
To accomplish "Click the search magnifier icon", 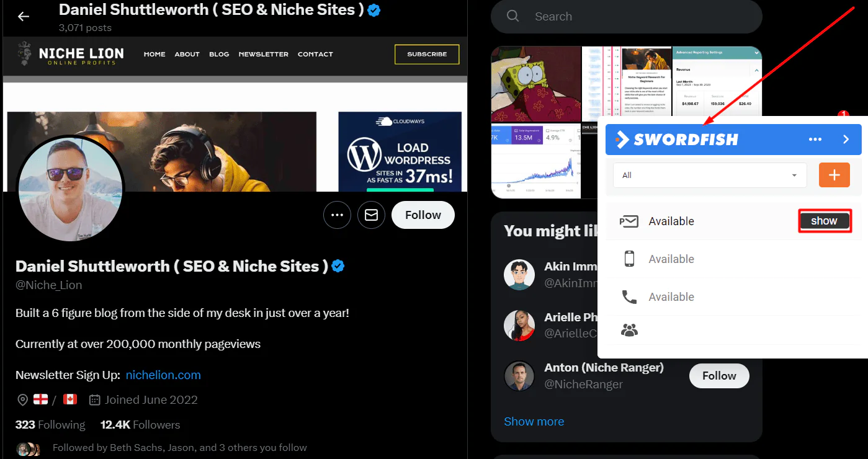I will (x=513, y=16).
